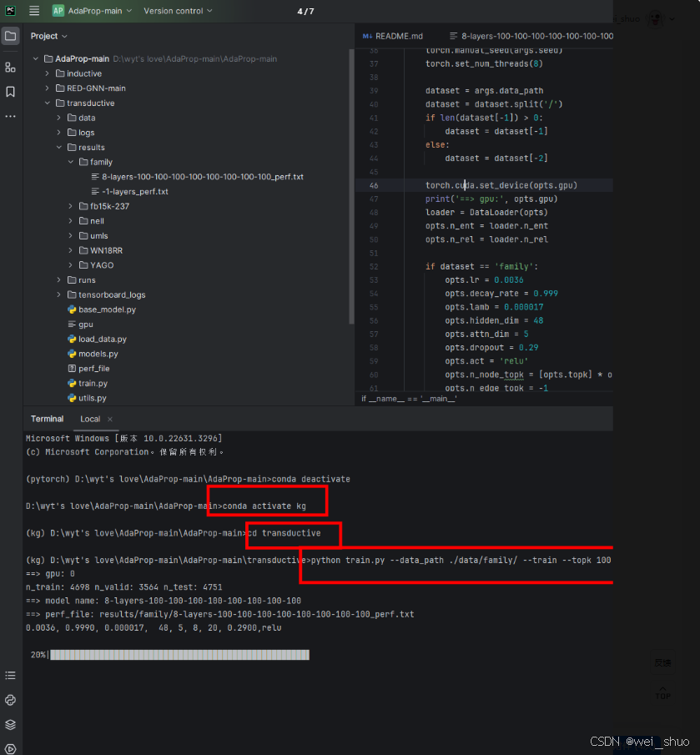The height and width of the screenshot is (755, 700).
Task: Collapse the family folder
Action: point(70,163)
